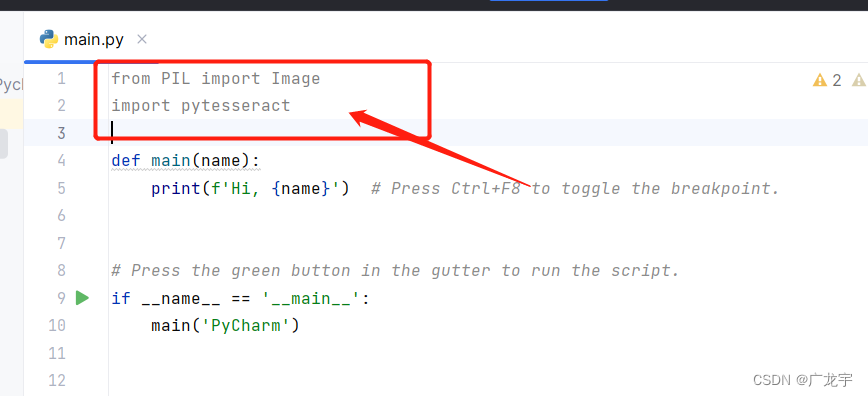Click the 'main' function name in def
The width and height of the screenshot is (868, 396).
click(x=171, y=161)
